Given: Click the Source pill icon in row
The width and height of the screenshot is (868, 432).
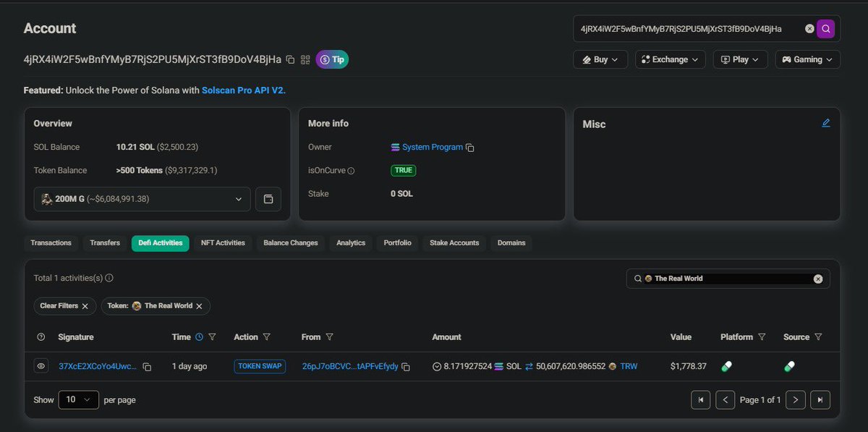Looking at the screenshot, I should [x=790, y=367].
